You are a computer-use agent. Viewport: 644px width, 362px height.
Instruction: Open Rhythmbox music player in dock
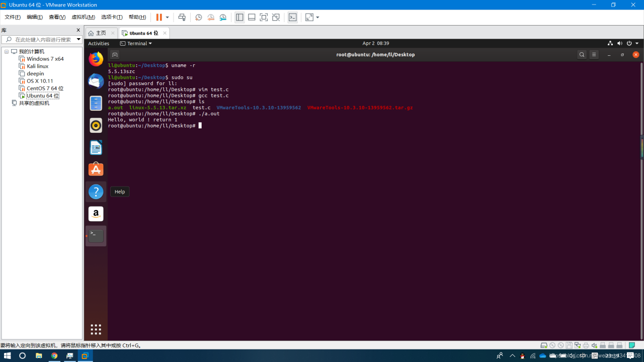click(96, 125)
